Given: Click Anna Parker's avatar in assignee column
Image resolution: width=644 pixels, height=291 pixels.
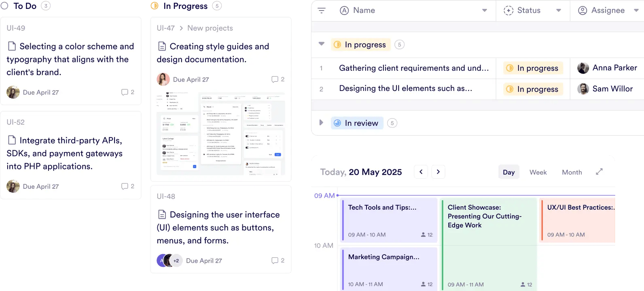Looking at the screenshot, I should [583, 68].
